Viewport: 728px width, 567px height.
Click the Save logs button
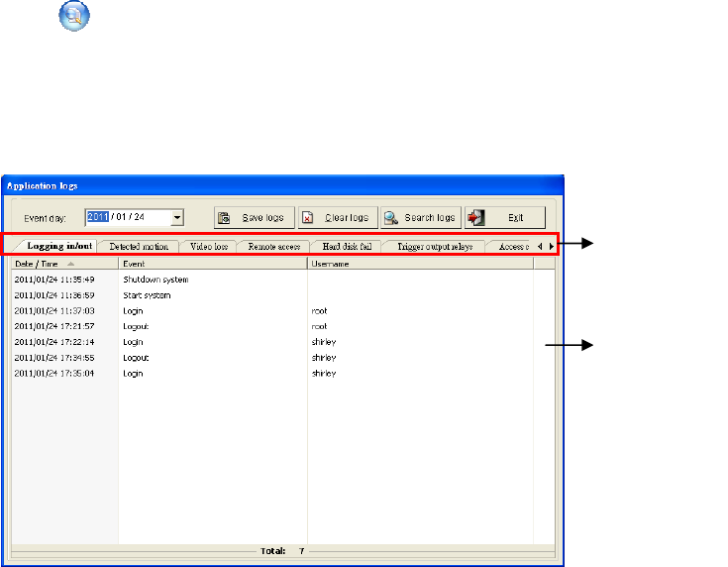point(255,217)
